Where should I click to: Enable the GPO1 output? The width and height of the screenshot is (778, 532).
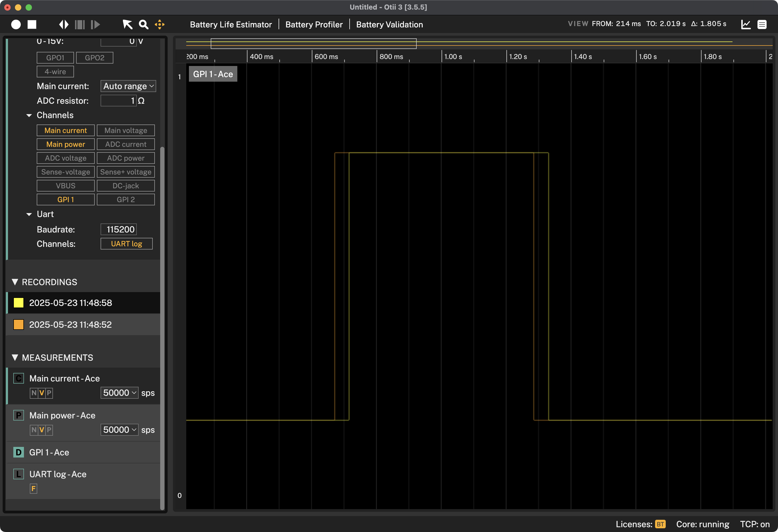click(x=55, y=57)
